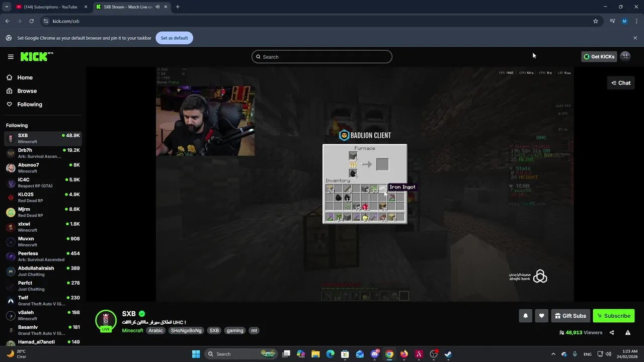Click the live stream video player
This screenshot has height=362, width=644.
[365, 184]
